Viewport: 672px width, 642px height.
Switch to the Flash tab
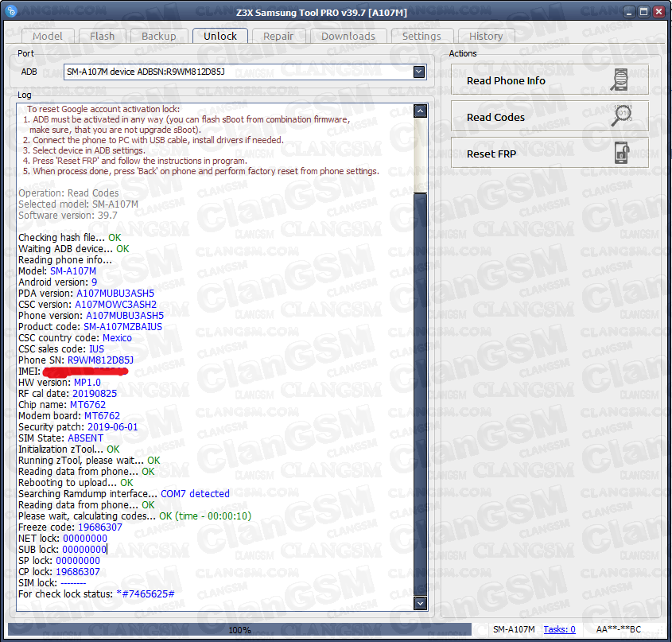102,37
